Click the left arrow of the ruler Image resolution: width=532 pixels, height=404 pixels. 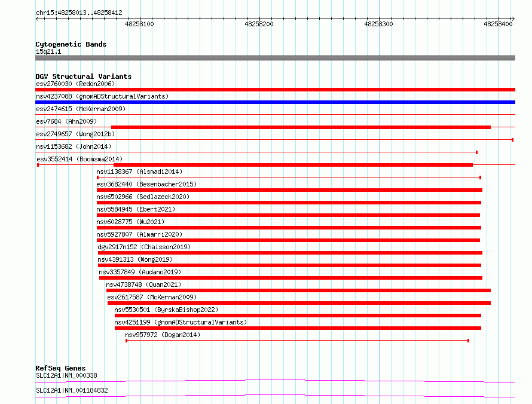[x=37, y=19]
